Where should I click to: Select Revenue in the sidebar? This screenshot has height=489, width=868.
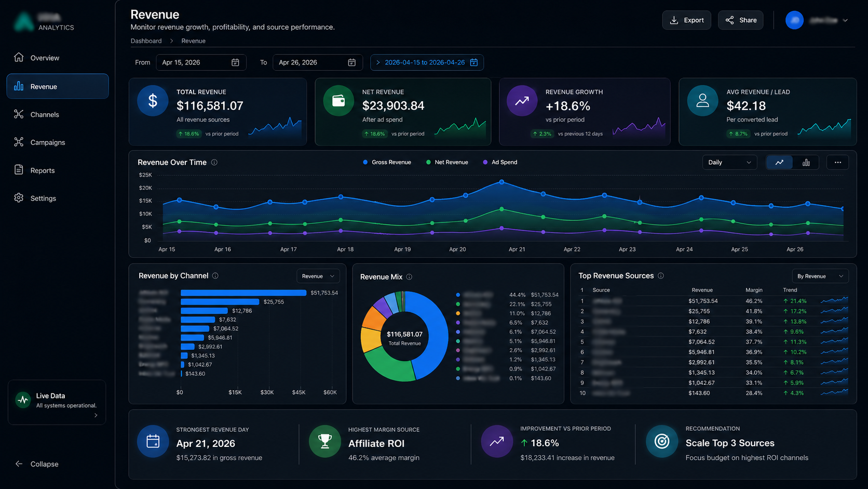point(58,86)
